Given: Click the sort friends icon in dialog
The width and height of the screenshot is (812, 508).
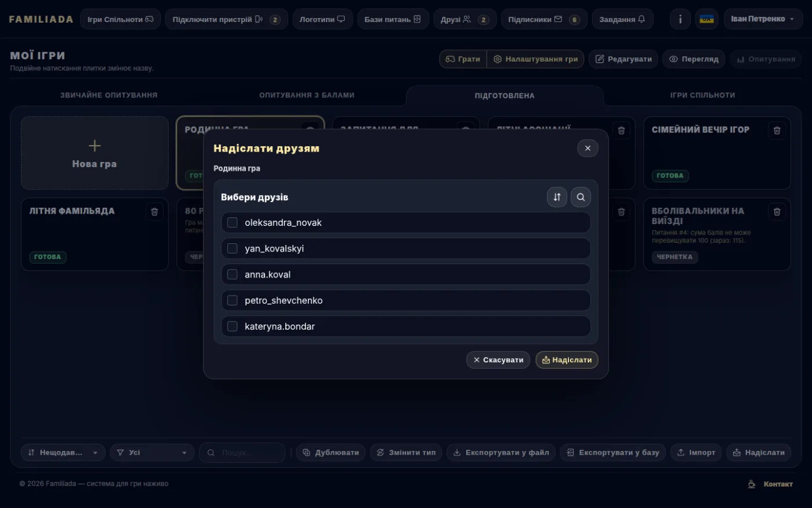Looking at the screenshot, I should coord(557,197).
